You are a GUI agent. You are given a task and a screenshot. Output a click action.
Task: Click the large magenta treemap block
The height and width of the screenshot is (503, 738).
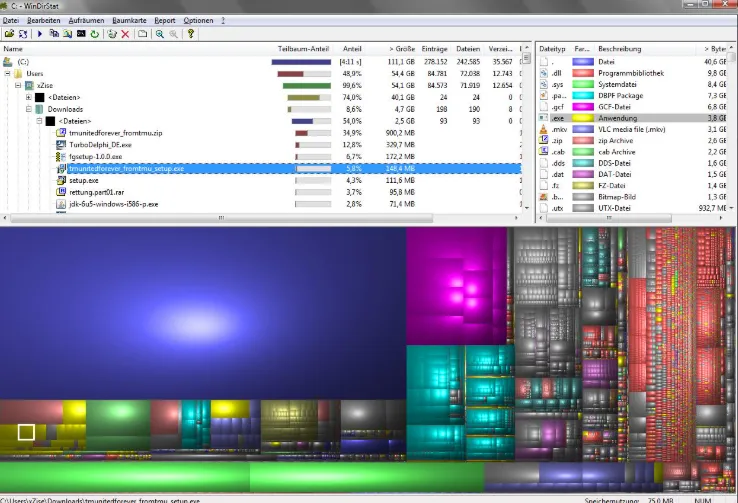coord(456,286)
